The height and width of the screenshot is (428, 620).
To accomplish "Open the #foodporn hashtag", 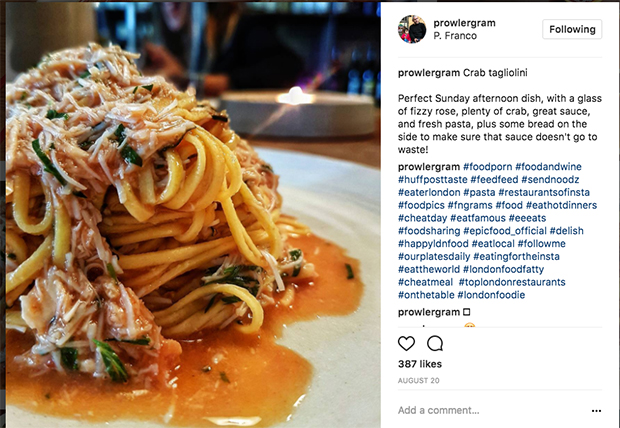I will tap(487, 167).
